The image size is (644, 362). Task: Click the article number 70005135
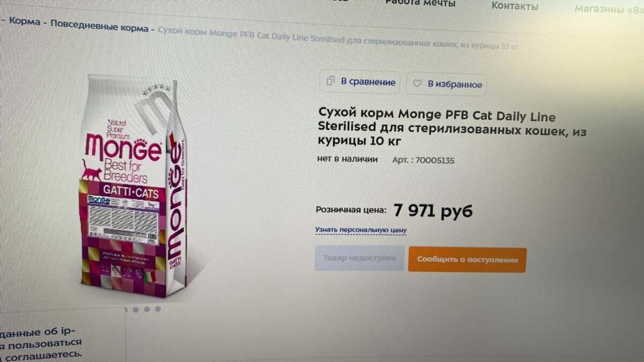pyautogui.click(x=435, y=160)
